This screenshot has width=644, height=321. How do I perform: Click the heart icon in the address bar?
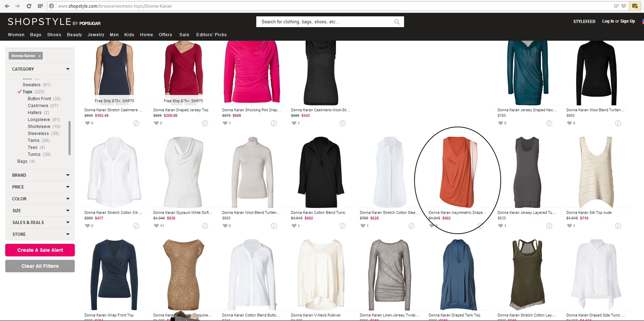tap(623, 6)
